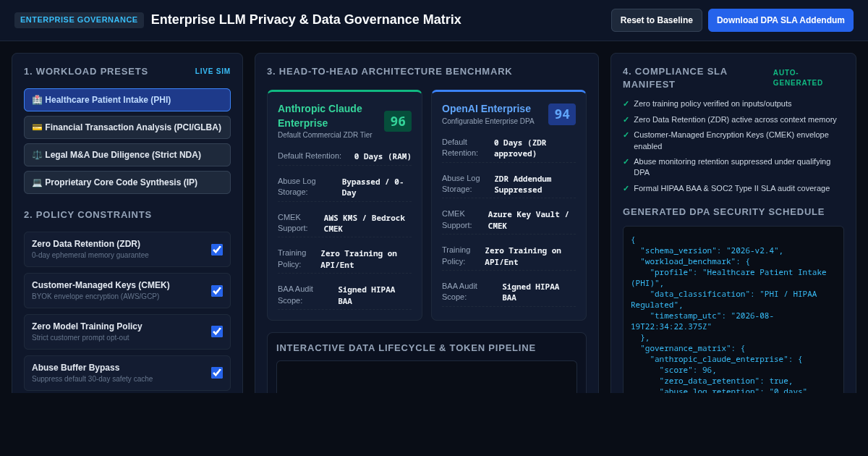
Task: Open the OpenAI Enterprise card title
Action: (x=486, y=109)
